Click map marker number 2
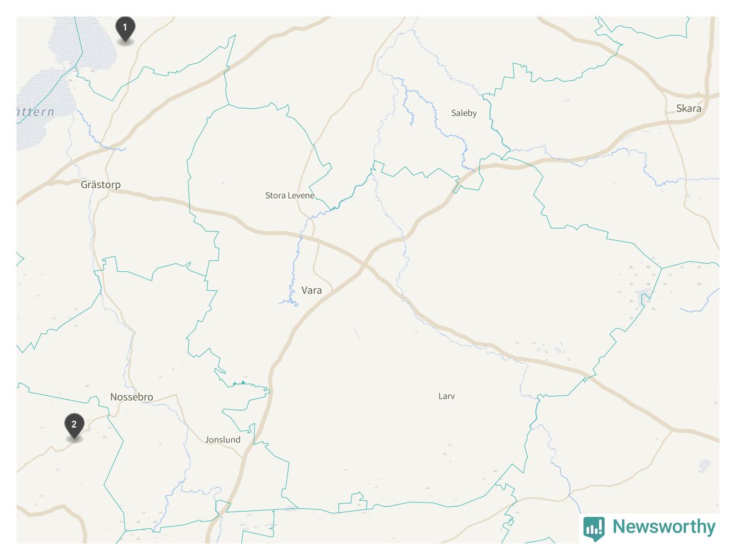The image size is (736, 560). pyautogui.click(x=74, y=426)
